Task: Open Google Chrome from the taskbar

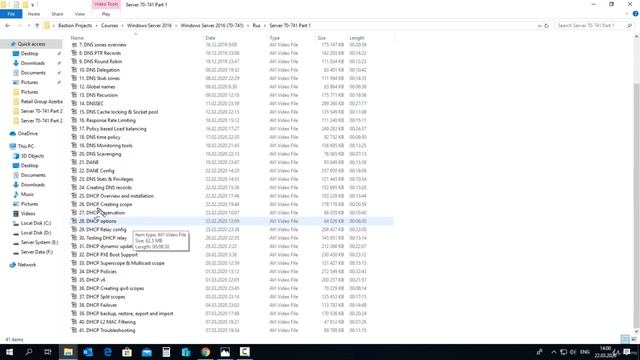Action: 205,352
